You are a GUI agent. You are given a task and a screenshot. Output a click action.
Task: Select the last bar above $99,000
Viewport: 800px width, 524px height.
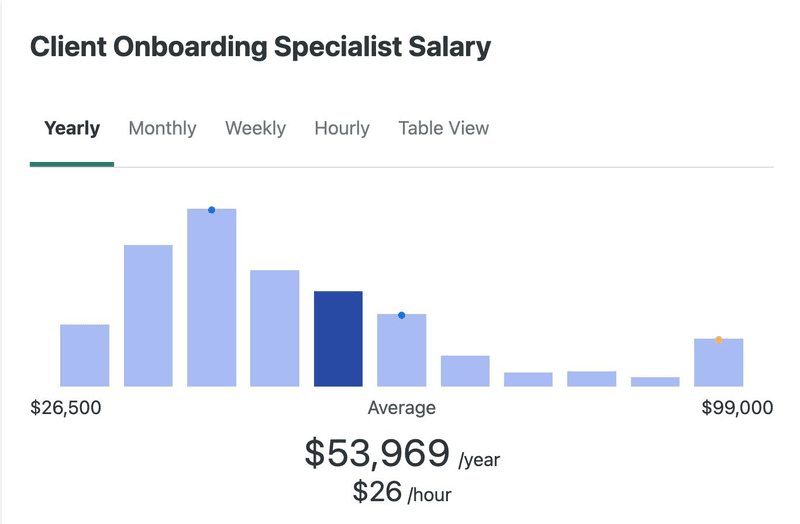pos(718,363)
